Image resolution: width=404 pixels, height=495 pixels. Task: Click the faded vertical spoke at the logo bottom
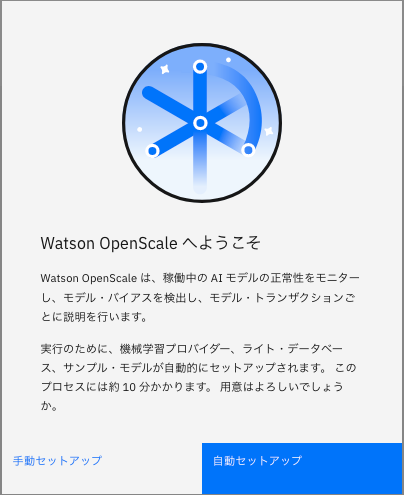[x=200, y=167]
